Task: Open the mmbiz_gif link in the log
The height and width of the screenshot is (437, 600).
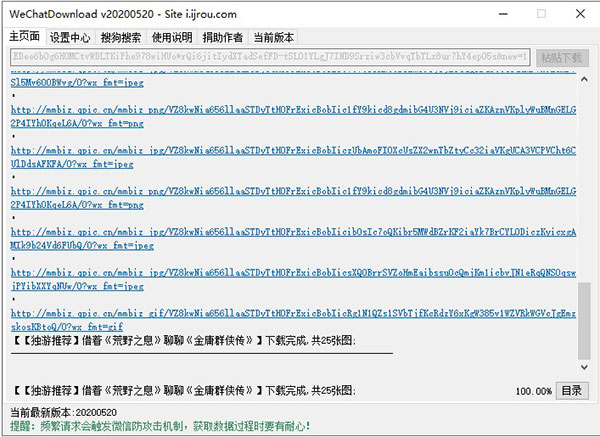Action: [293, 314]
